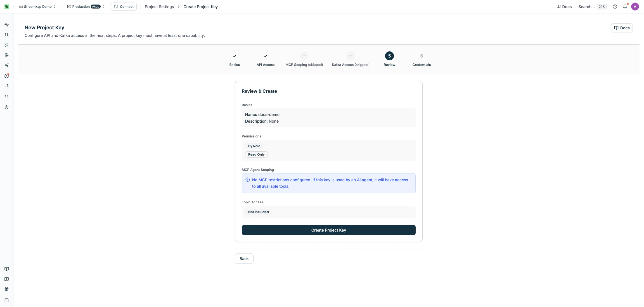
Task: Open the code snippets panel from the sidebar
Action: click(6, 96)
